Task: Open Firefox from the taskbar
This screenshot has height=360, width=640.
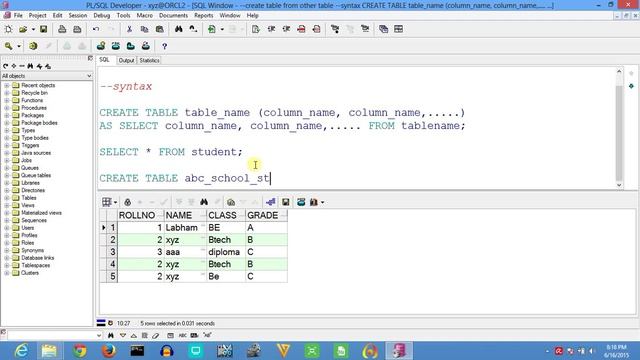Action: click(x=109, y=351)
